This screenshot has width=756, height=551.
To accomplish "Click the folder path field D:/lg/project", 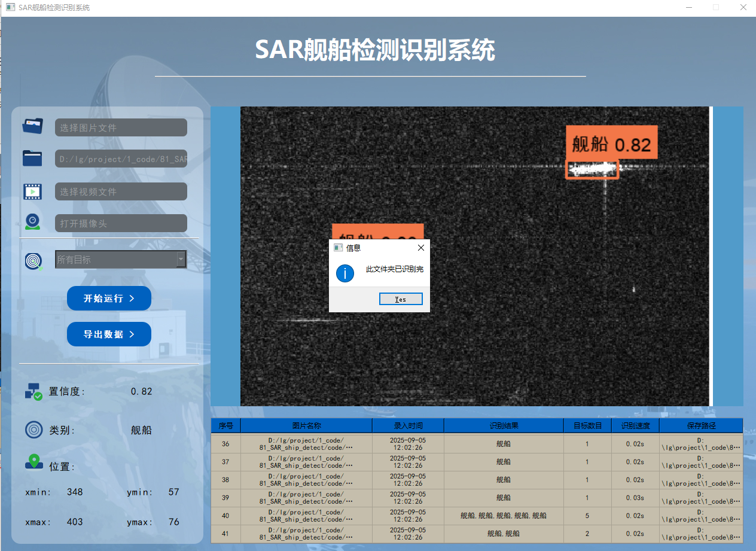I will 121,159.
